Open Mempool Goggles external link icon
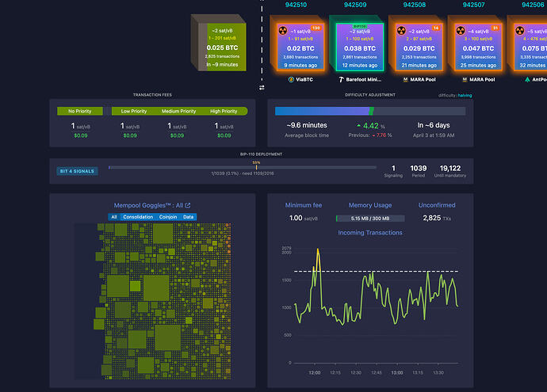The image size is (547, 392). (x=187, y=206)
